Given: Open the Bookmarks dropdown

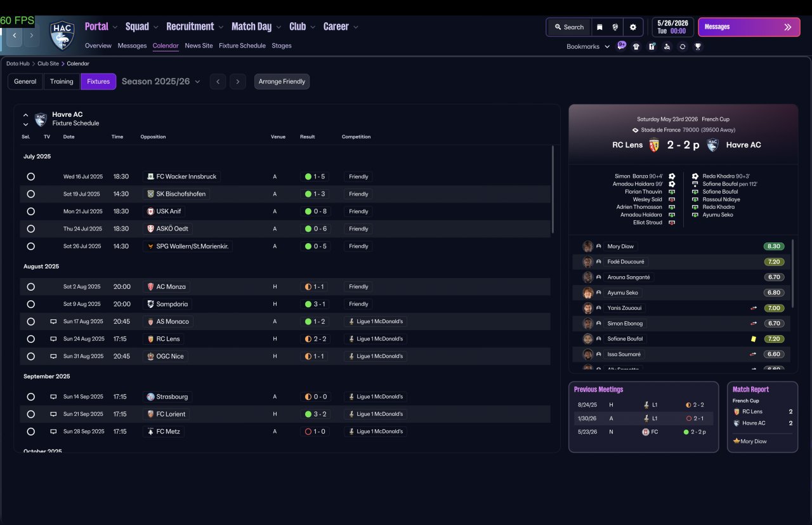Looking at the screenshot, I should [x=588, y=46].
